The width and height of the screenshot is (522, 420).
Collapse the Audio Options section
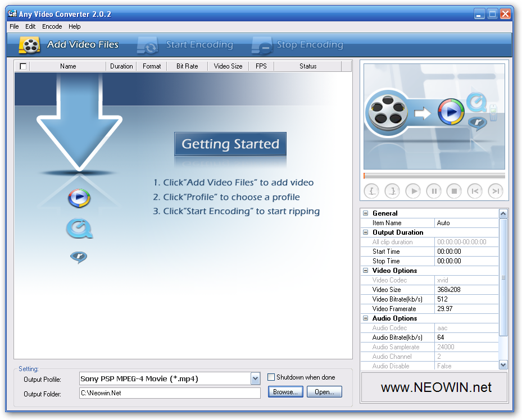pyautogui.click(x=366, y=318)
